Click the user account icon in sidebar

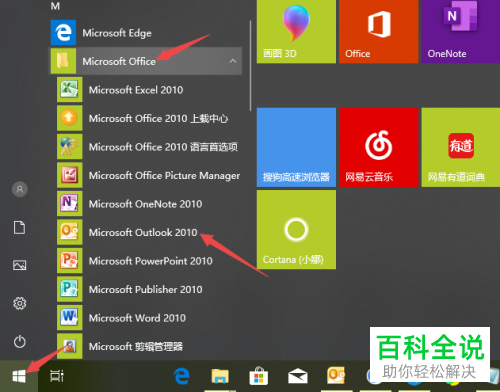pyautogui.click(x=20, y=189)
